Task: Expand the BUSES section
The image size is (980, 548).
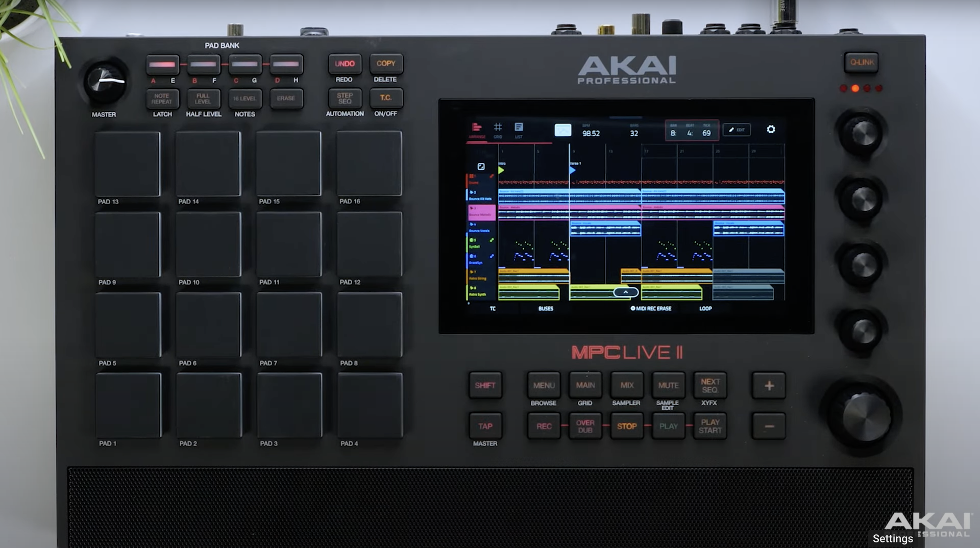Action: pos(546,309)
